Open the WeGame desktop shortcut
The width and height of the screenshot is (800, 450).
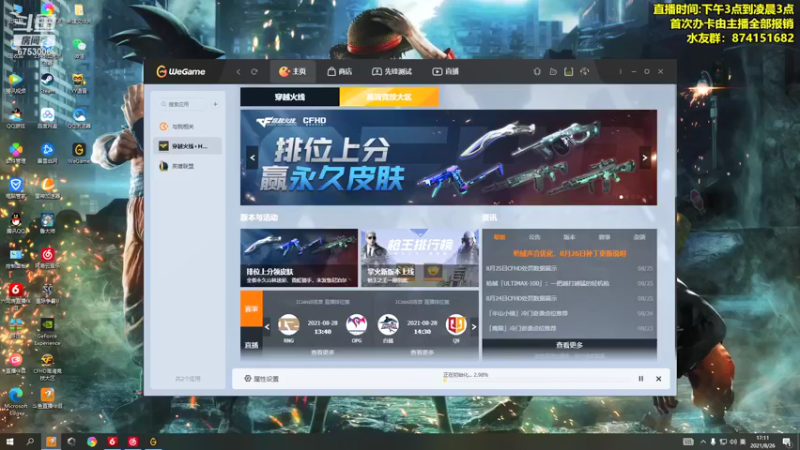(79, 153)
